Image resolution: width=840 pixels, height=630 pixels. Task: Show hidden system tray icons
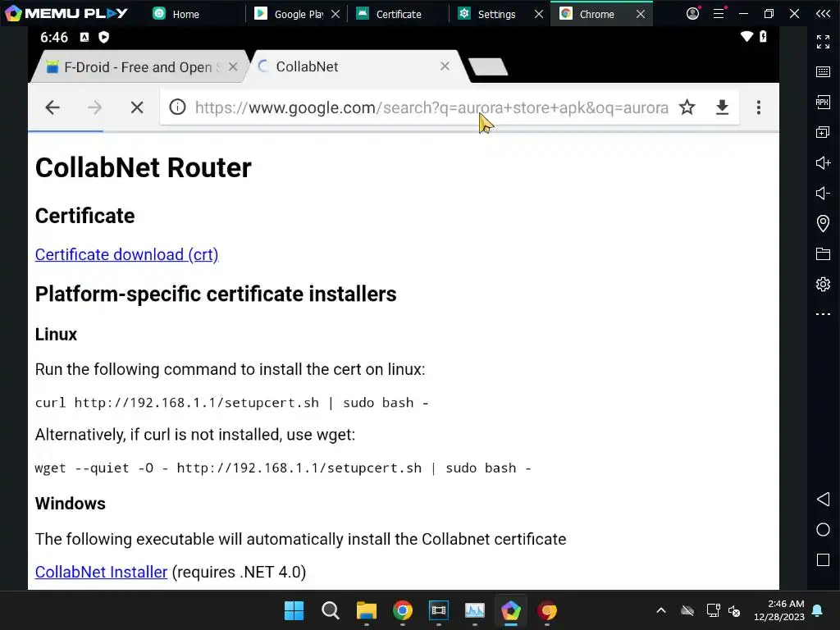tap(661, 610)
